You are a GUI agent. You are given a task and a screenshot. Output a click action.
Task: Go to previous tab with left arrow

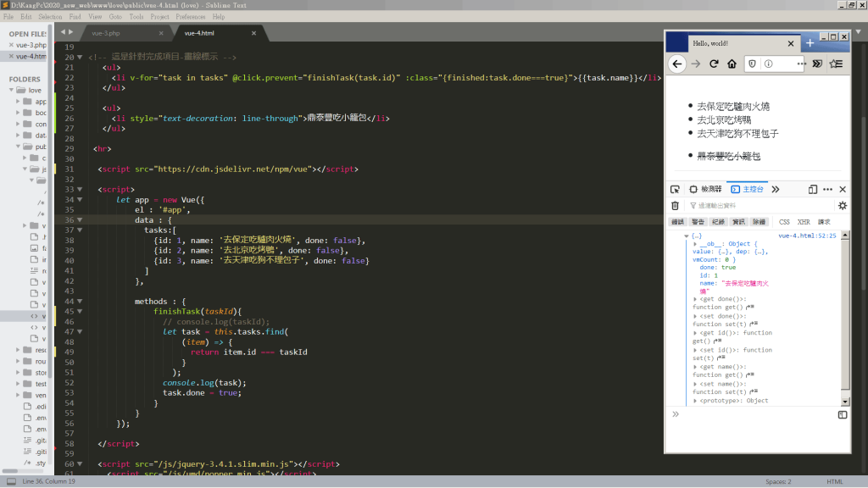click(63, 32)
